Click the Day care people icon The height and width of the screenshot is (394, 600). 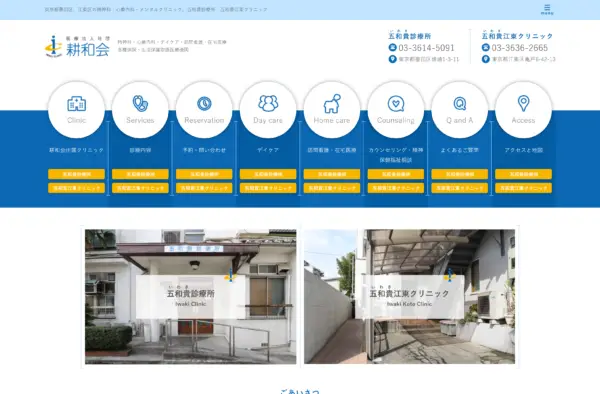coord(268,103)
